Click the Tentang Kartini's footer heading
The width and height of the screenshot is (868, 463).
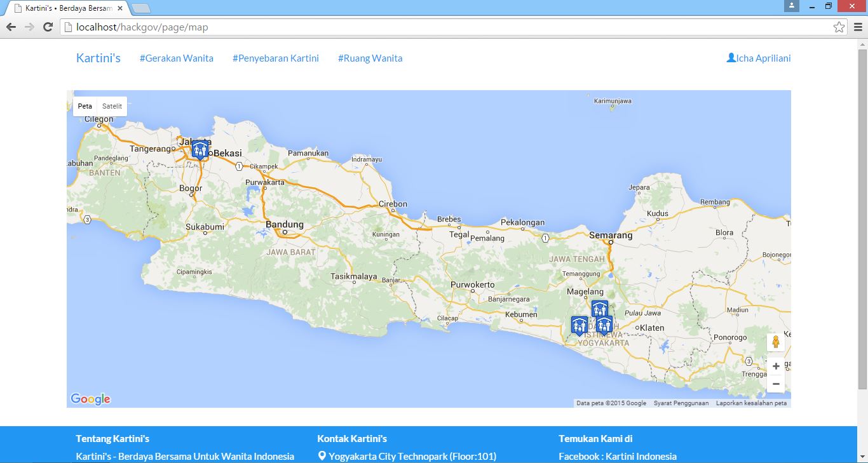(112, 438)
